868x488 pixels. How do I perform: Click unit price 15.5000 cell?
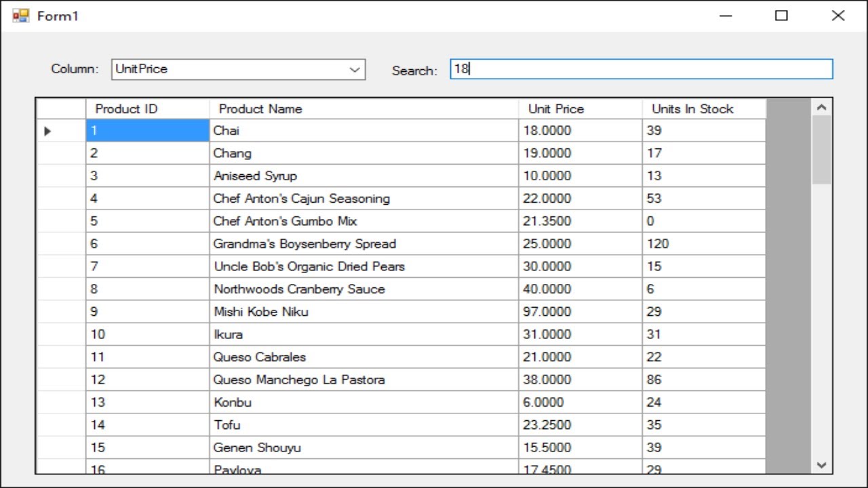pos(580,447)
